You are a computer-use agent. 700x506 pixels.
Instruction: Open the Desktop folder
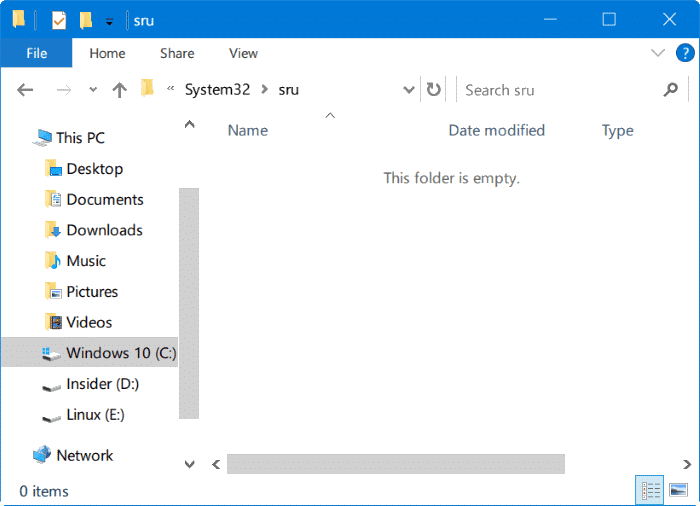tap(95, 169)
